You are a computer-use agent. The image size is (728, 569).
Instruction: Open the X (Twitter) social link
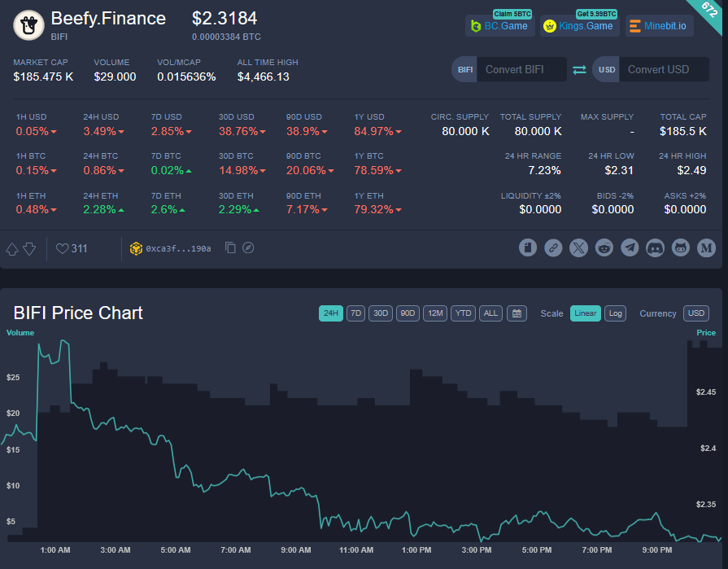click(x=578, y=247)
